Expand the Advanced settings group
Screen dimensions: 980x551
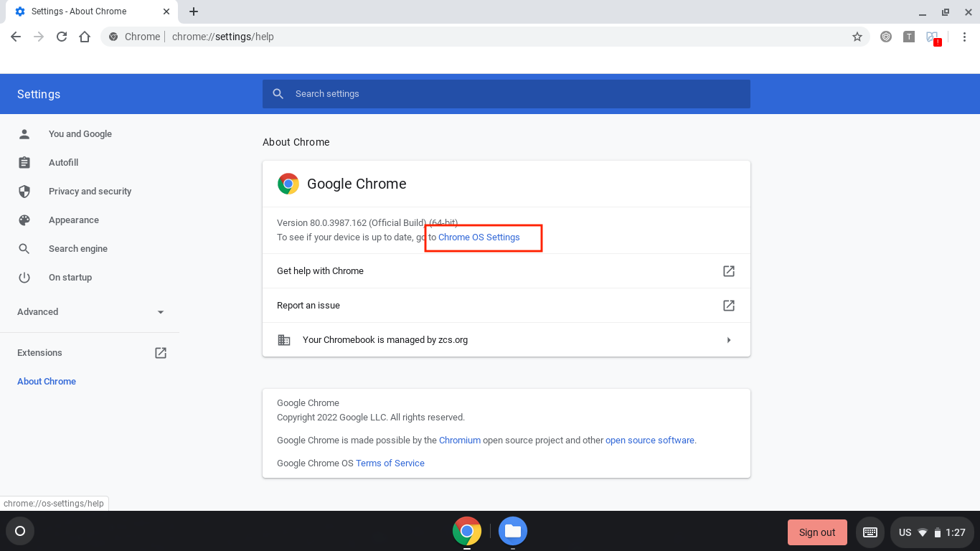click(90, 312)
